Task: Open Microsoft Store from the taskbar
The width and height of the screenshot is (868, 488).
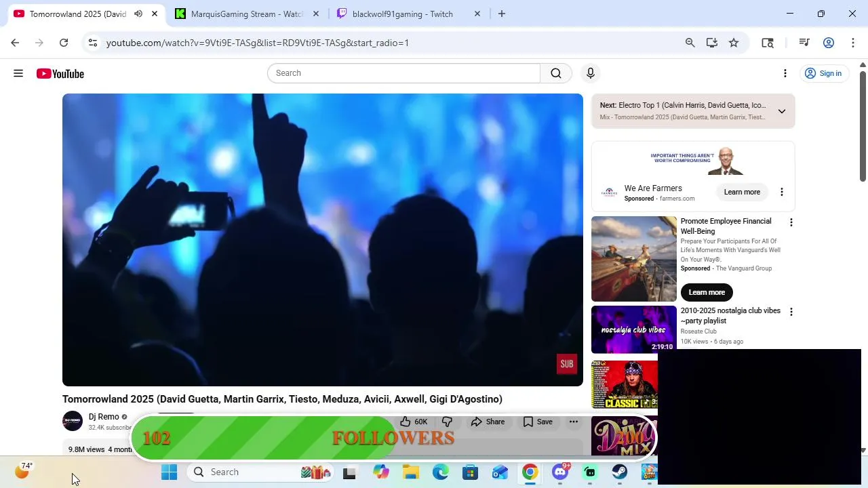Action: coord(471,472)
